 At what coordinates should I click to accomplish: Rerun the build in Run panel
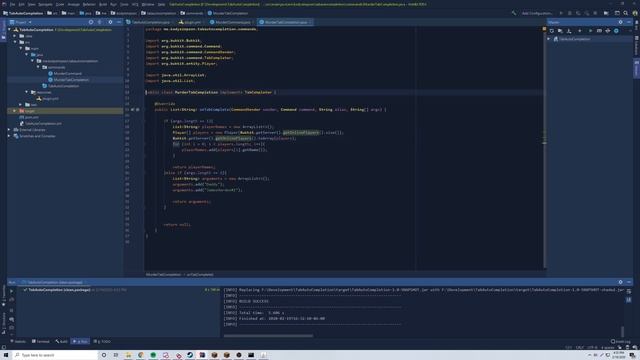click(x=11, y=291)
